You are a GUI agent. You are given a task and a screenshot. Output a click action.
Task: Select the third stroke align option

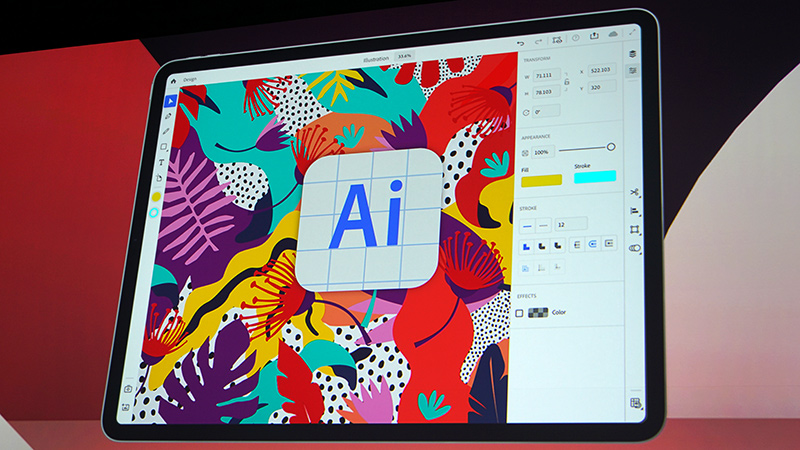(557, 266)
